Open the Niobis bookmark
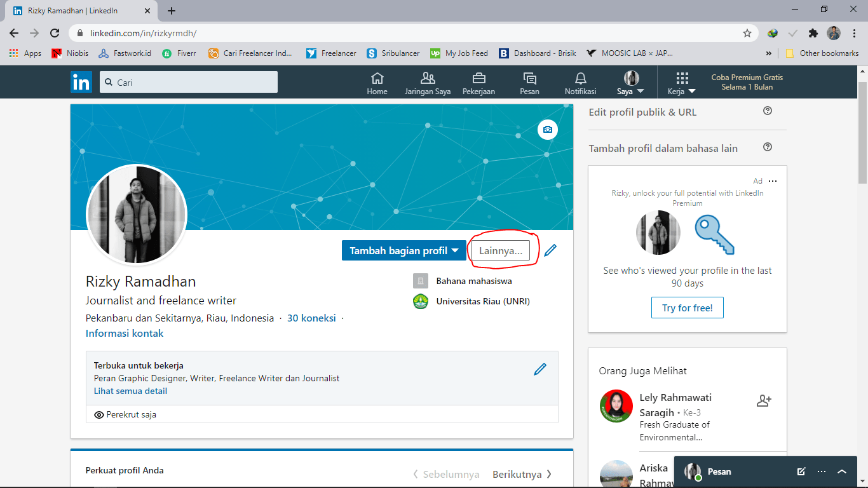The height and width of the screenshot is (488, 868). (70, 53)
